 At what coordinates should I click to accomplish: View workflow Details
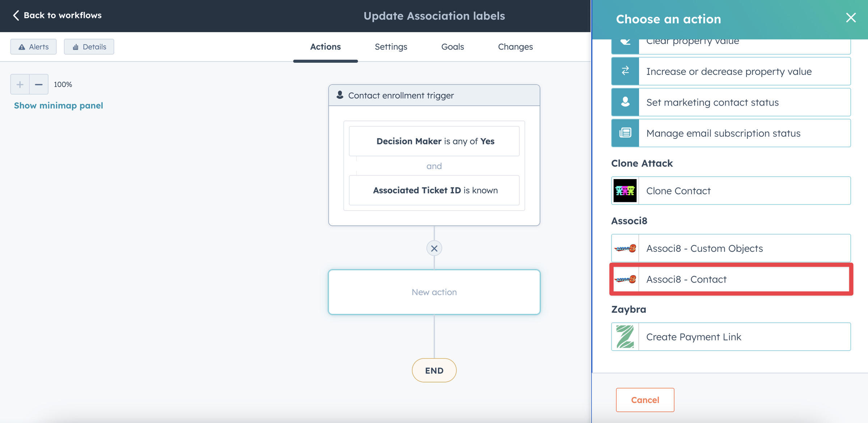coord(89,46)
